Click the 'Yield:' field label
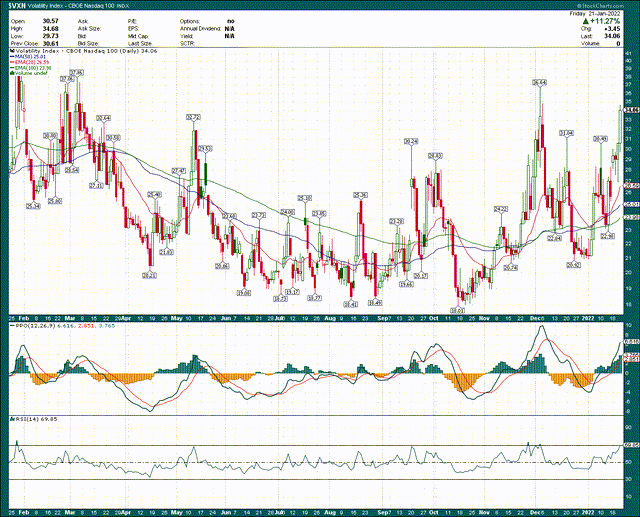The image size is (640, 517). click(187, 36)
